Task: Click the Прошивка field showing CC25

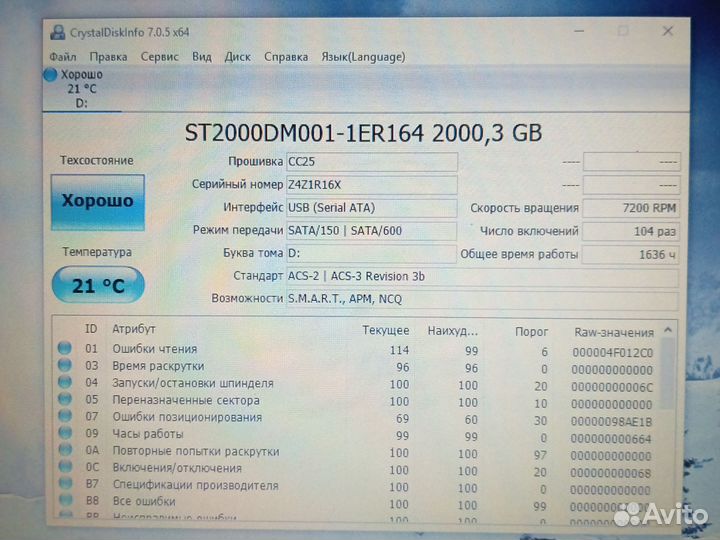Action: 371,162
